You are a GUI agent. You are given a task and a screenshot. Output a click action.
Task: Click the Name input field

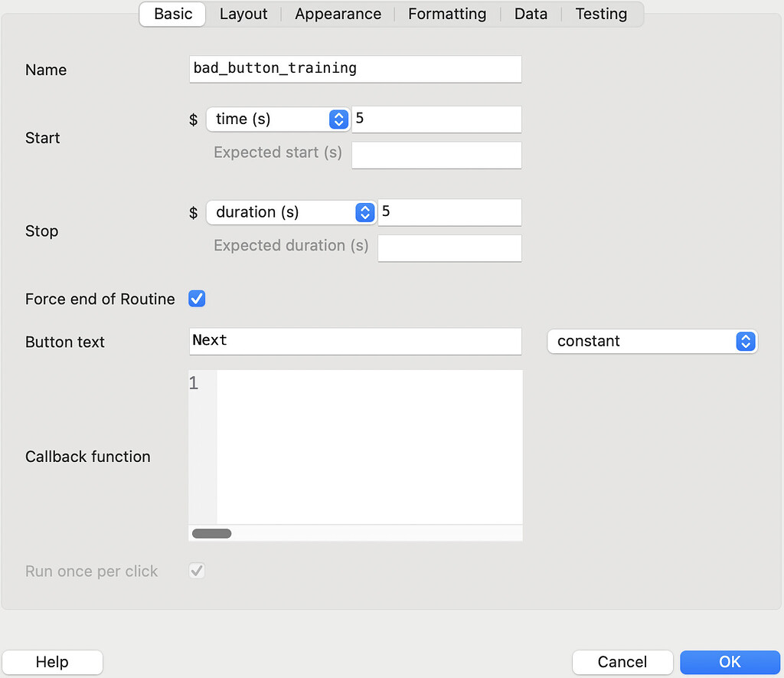355,69
